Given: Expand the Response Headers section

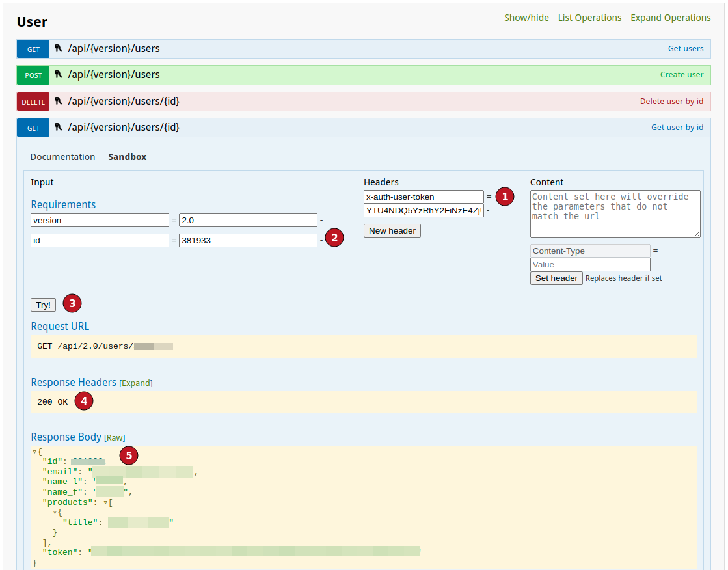Looking at the screenshot, I should (x=135, y=383).
